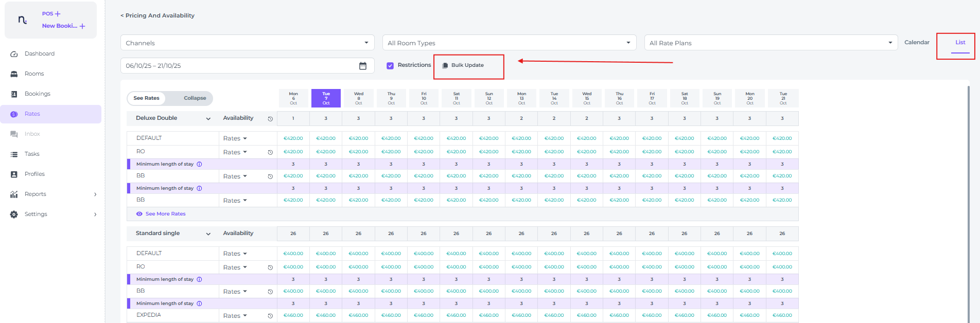Image resolution: width=980 pixels, height=323 pixels.
Task: Select the See Rates toggle option
Action: tap(147, 98)
